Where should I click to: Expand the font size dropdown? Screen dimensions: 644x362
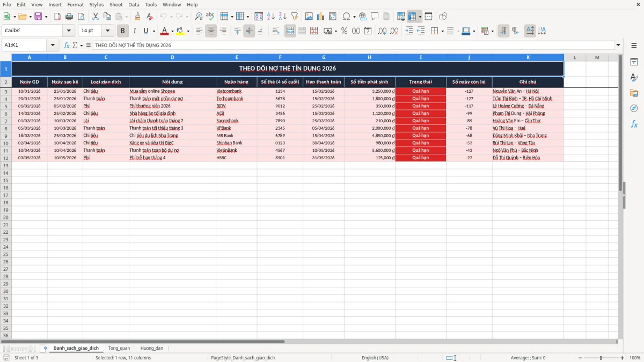(107, 31)
